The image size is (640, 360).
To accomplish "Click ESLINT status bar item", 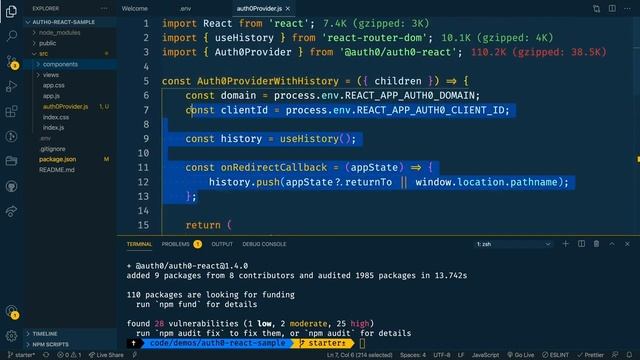I will point(556,355).
